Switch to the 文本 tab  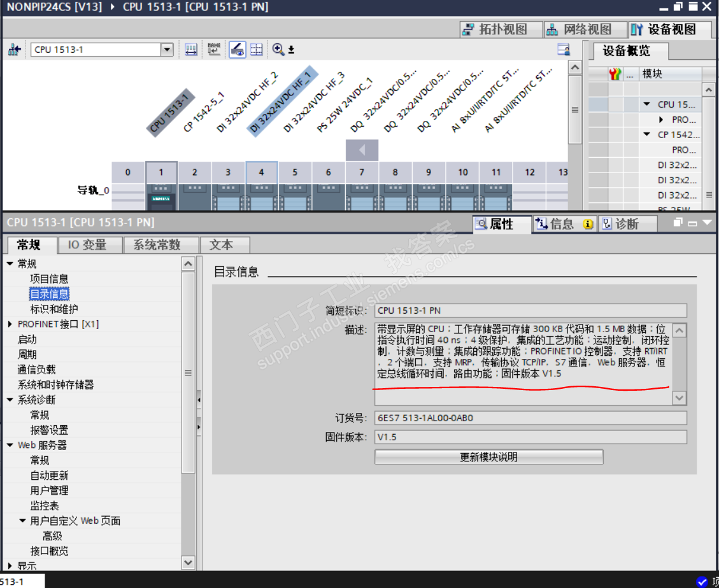pos(225,245)
